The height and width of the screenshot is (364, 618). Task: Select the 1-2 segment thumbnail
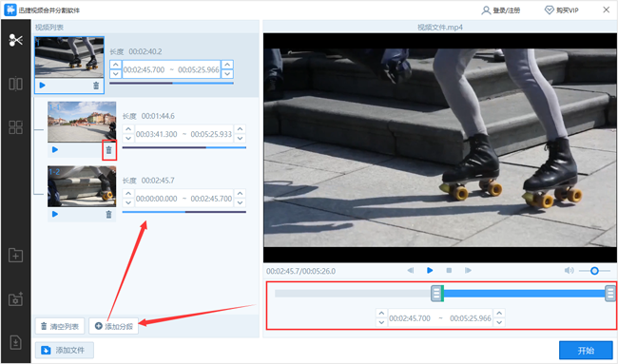(x=82, y=186)
